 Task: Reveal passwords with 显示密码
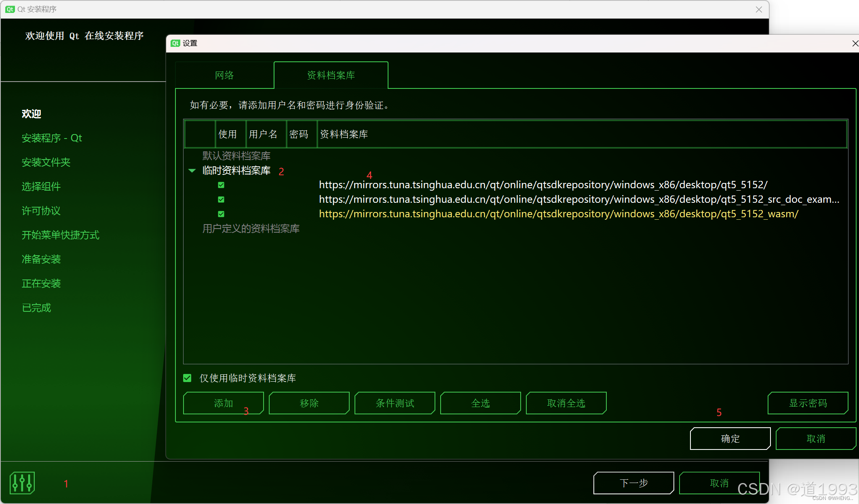pyautogui.click(x=808, y=403)
